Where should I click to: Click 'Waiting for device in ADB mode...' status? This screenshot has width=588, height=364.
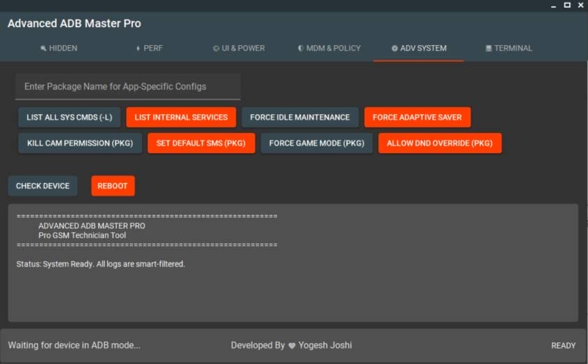(75, 345)
